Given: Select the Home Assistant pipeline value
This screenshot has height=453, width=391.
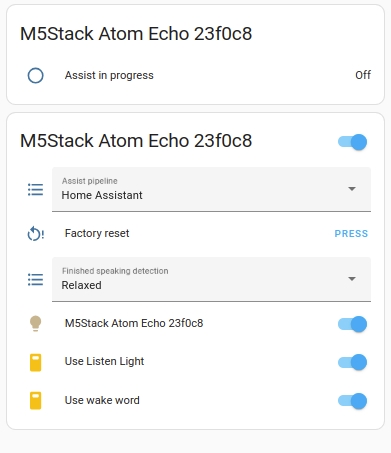Looking at the screenshot, I should (102, 195).
